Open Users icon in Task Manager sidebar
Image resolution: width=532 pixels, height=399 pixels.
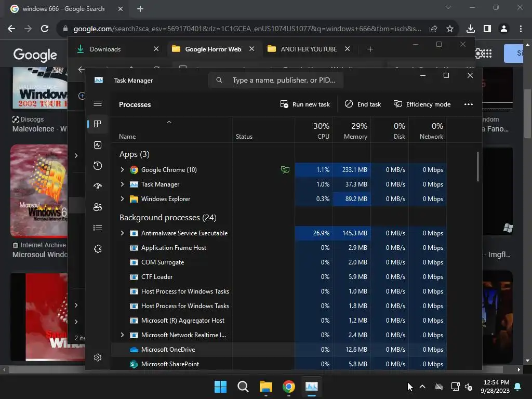98,207
